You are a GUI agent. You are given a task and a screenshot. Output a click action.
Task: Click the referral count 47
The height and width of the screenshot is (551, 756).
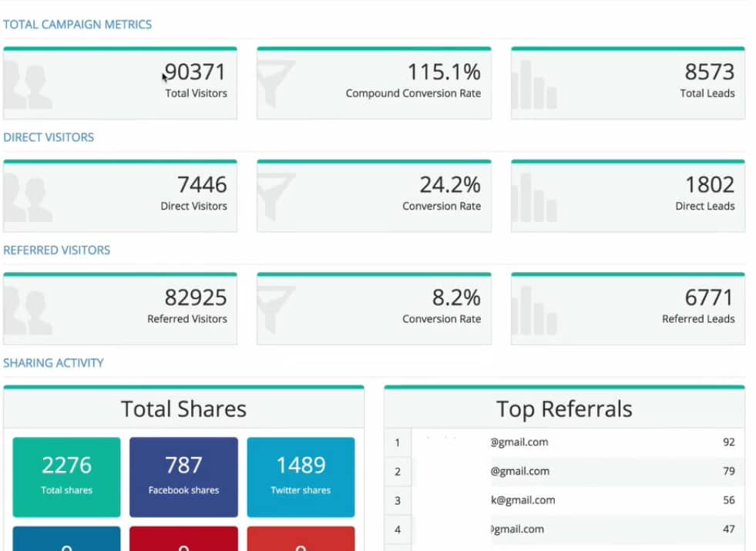pyautogui.click(x=729, y=529)
